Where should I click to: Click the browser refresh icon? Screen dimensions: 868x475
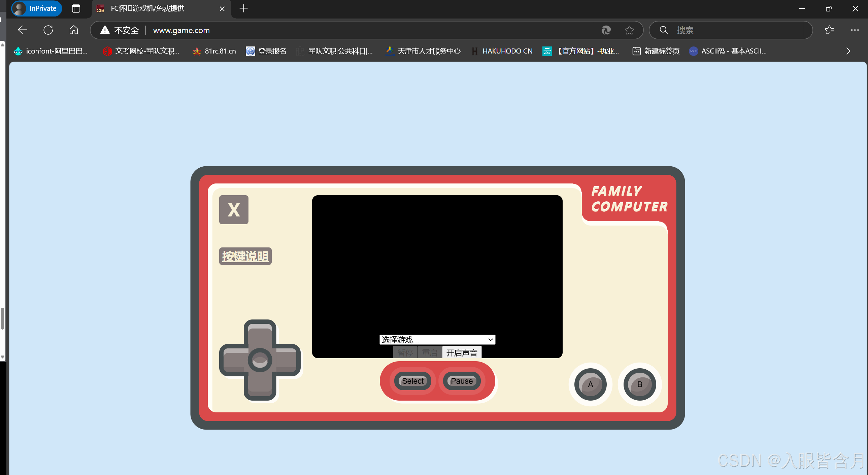coord(48,30)
